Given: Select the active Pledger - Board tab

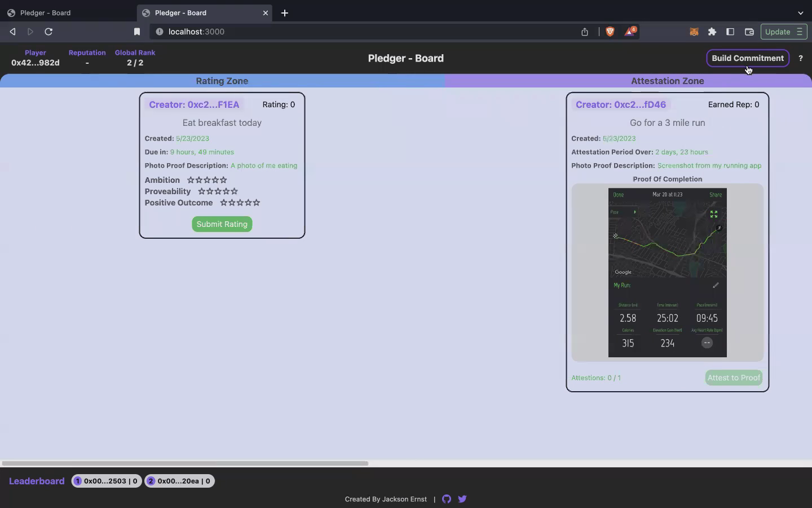Looking at the screenshot, I should click(204, 12).
